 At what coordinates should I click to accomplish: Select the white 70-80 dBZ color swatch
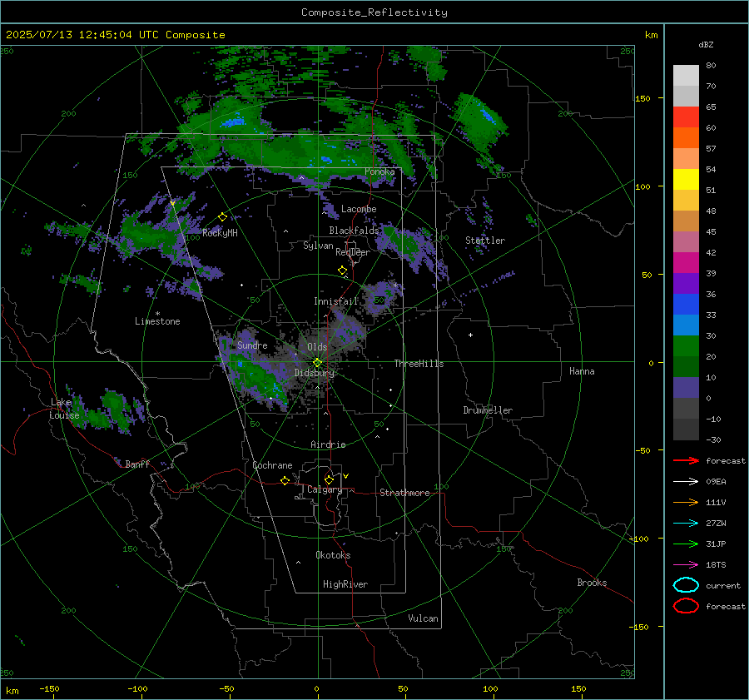[x=686, y=75]
